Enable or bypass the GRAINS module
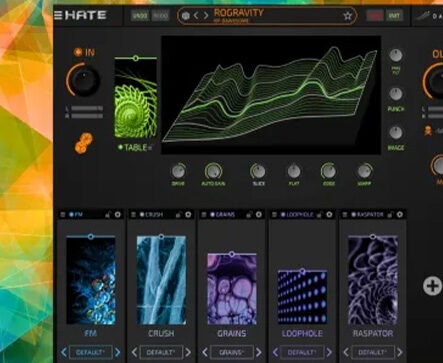Image resolution: width=443 pixels, height=363 pixels. click(212, 215)
